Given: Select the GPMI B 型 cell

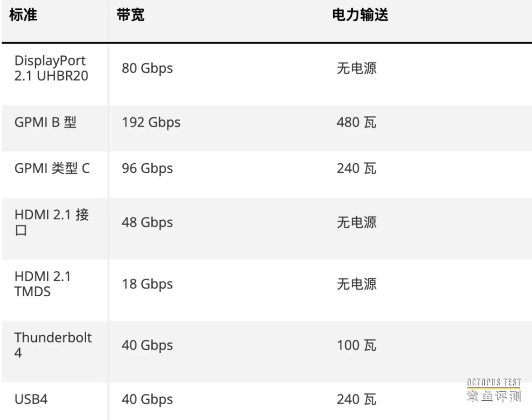Looking at the screenshot, I should point(45,123).
